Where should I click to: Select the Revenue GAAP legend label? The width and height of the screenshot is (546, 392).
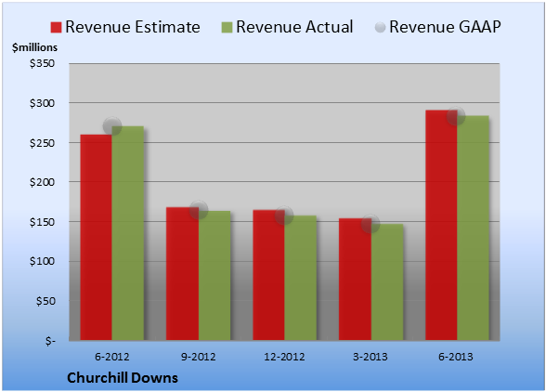(x=445, y=27)
